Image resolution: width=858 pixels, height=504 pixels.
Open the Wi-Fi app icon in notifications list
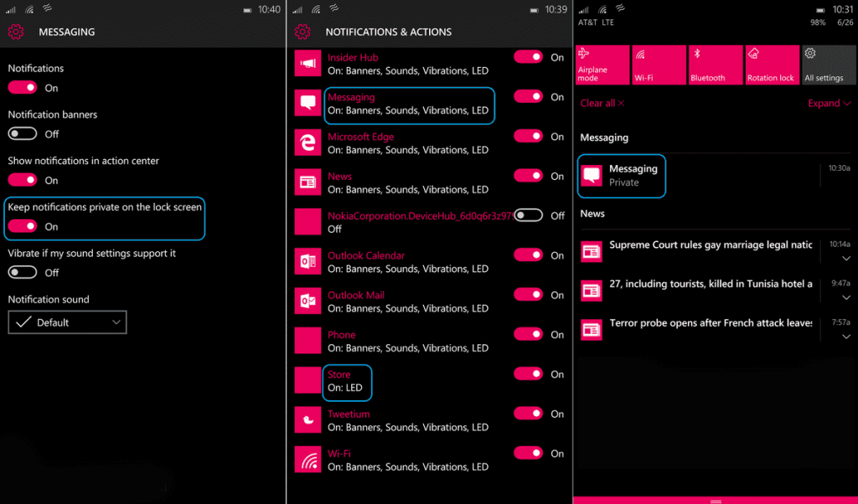click(308, 460)
